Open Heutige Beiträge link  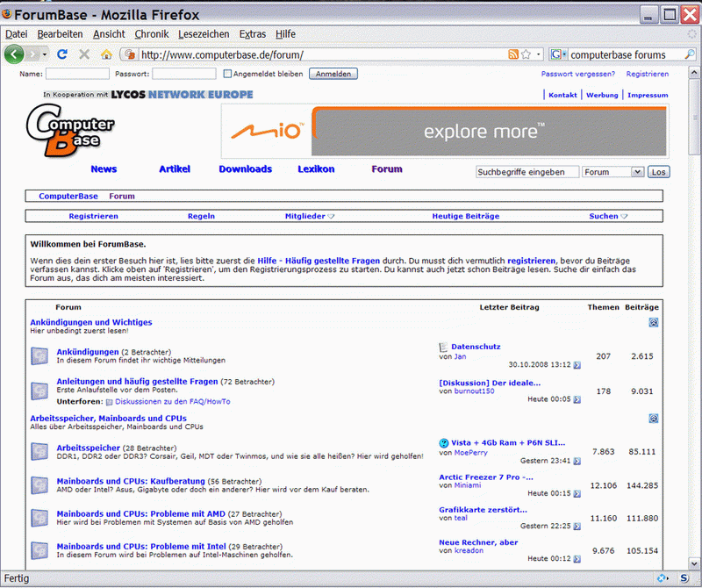(x=466, y=216)
